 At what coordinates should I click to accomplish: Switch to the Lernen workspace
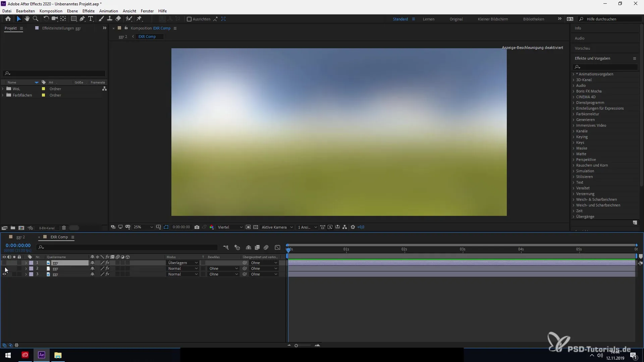(429, 19)
